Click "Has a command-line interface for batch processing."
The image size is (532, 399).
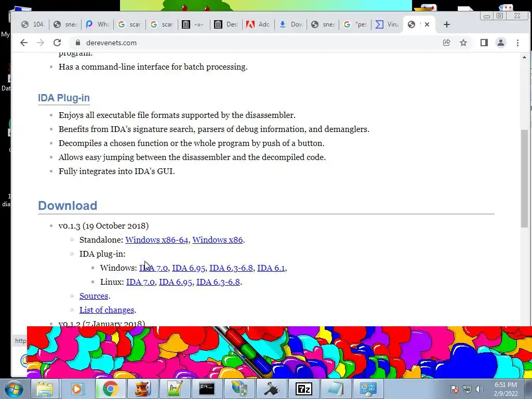153,67
